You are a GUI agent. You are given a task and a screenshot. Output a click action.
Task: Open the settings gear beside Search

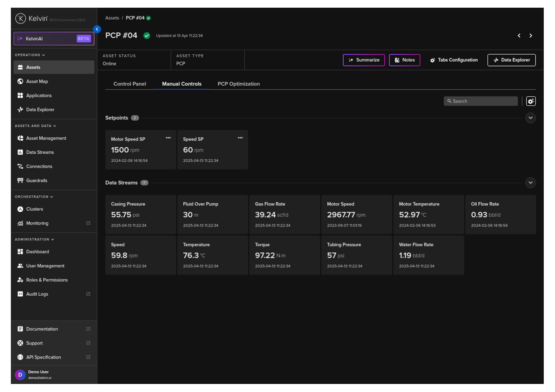click(x=530, y=101)
